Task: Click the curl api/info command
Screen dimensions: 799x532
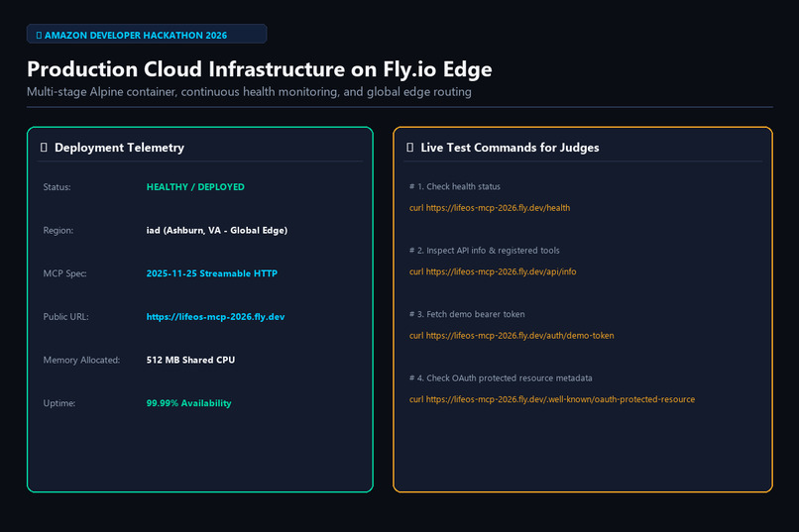Action: pos(493,271)
